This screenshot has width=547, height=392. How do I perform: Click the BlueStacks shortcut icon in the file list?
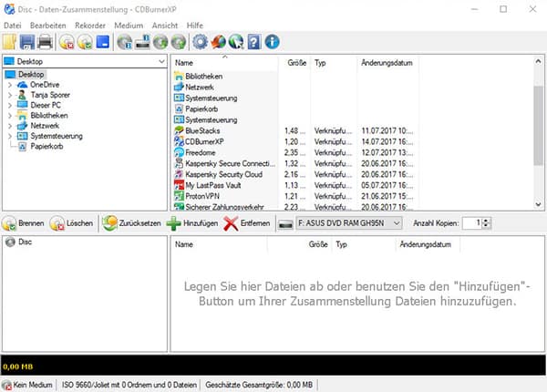click(179, 130)
